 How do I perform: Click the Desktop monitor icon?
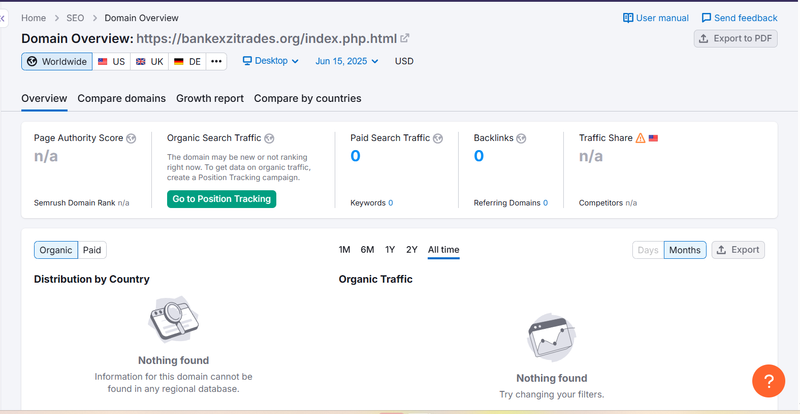point(247,61)
